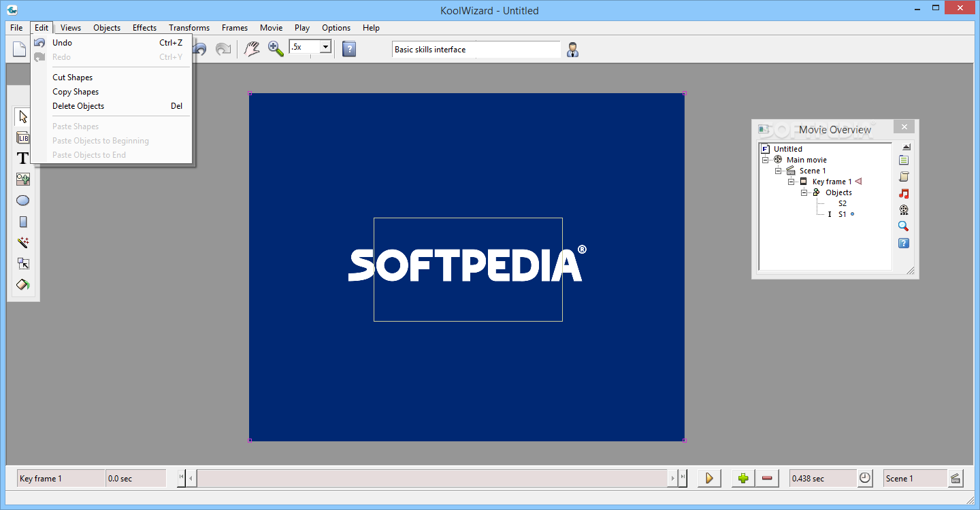
Task: Open the Movie menu
Action: click(x=271, y=28)
